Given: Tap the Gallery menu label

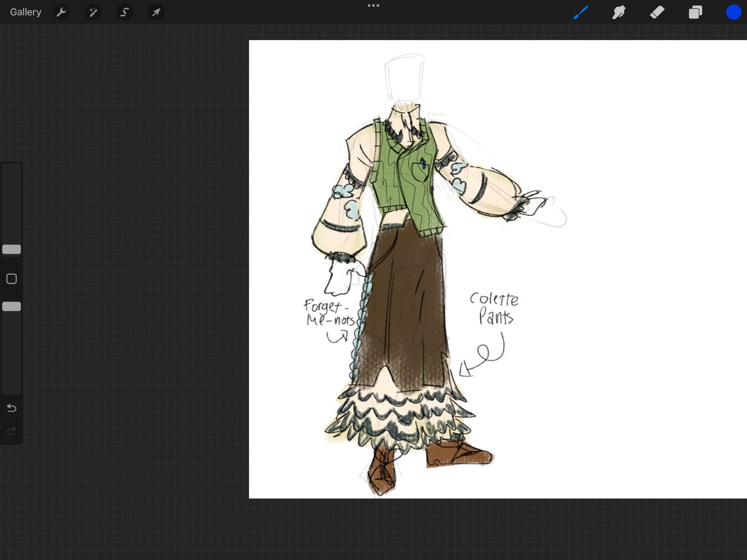Looking at the screenshot, I should click(24, 12).
